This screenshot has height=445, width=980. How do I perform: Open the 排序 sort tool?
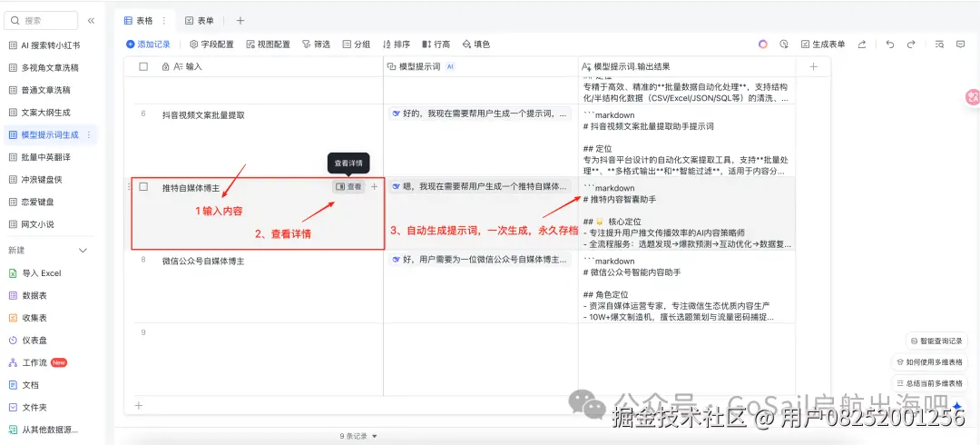[397, 44]
